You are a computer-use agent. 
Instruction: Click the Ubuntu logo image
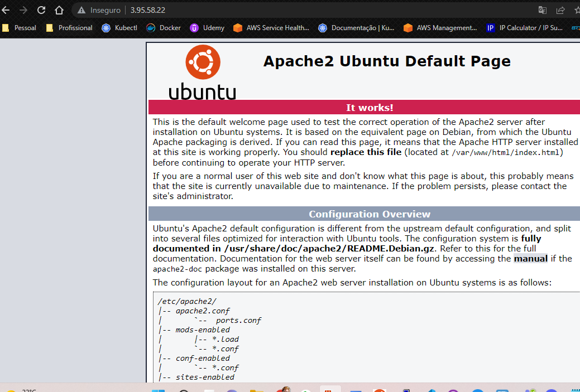click(x=202, y=72)
